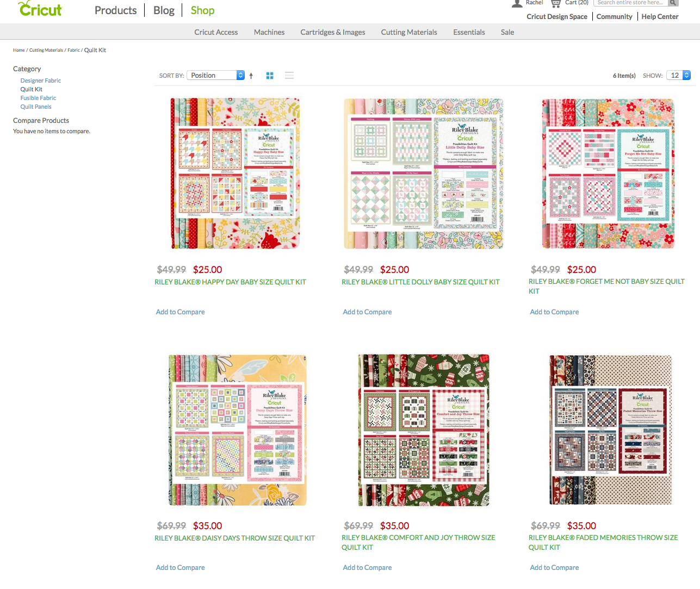Viewport: 700px width, 589px height.
Task: Click the search magnifier button
Action: point(673,3)
